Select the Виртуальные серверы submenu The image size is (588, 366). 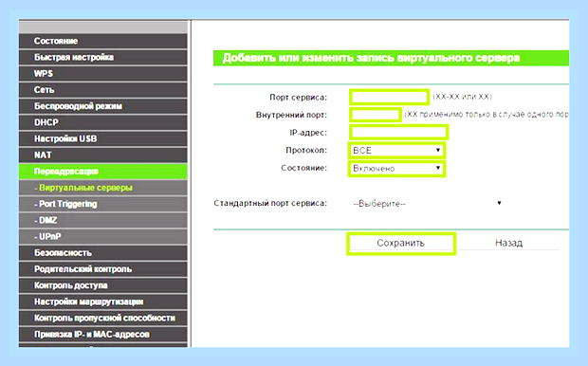click(103, 188)
